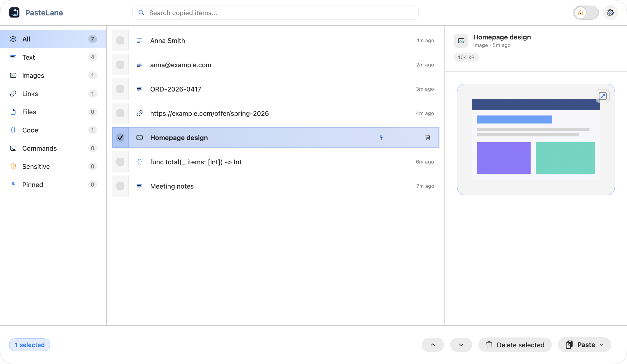Open the Sensitive category

[53, 166]
